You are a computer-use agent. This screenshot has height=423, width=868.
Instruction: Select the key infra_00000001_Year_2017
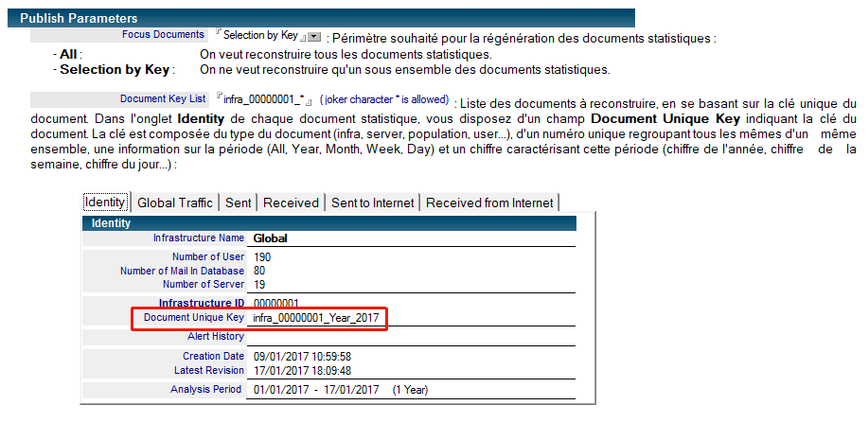coord(315,318)
